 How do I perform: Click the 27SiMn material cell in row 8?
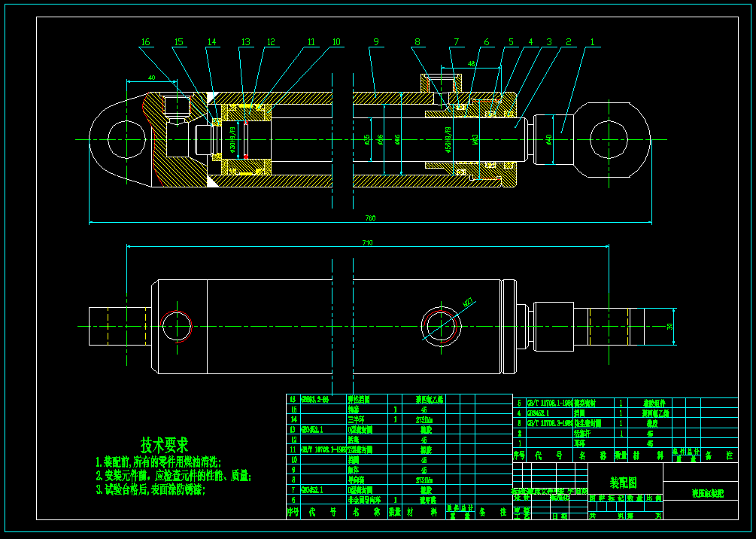pyautogui.click(x=424, y=480)
